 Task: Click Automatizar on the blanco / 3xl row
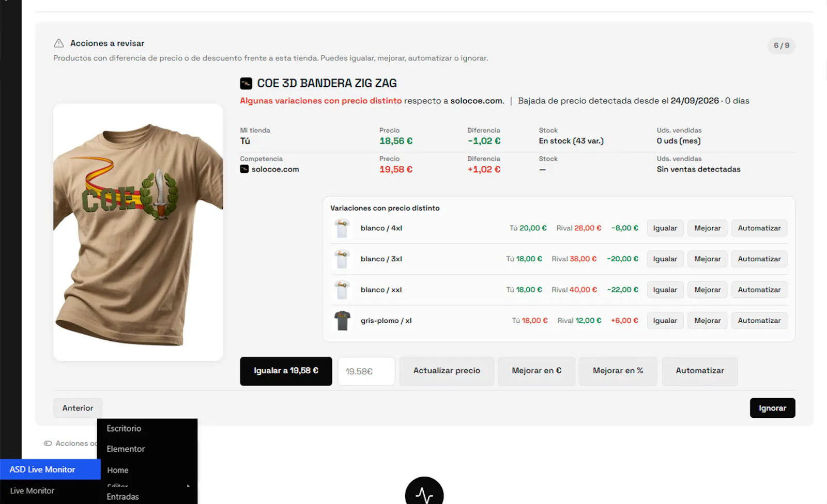click(x=759, y=259)
